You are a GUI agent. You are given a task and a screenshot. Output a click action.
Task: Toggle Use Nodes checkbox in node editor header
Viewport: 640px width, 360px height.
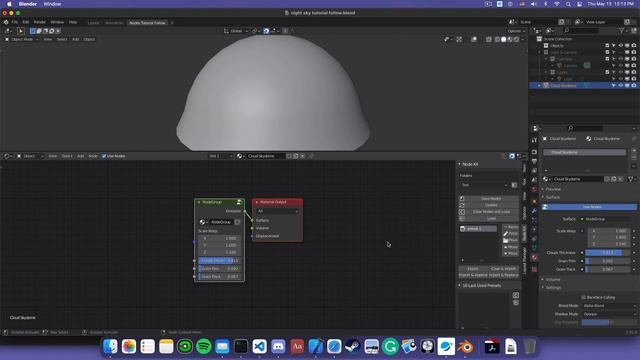pos(104,156)
